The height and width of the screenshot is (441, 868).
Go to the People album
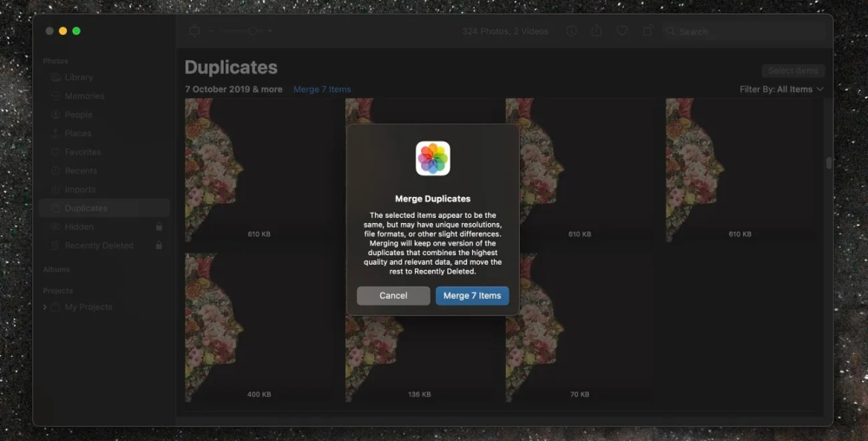78,115
